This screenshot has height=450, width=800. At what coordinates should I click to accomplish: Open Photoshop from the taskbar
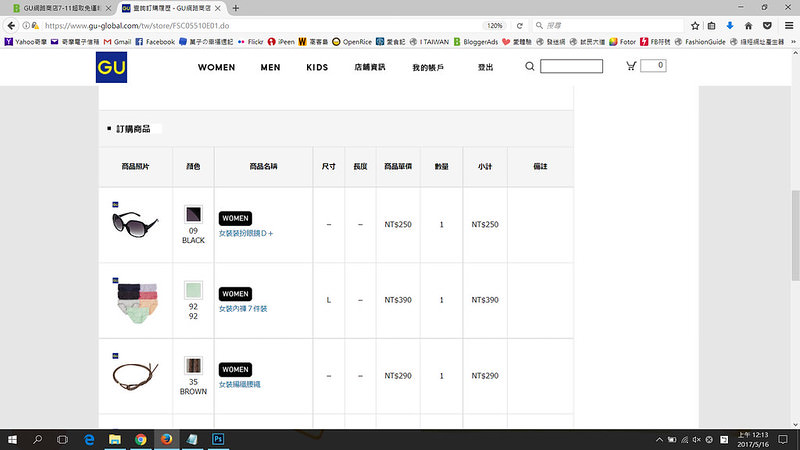(218, 439)
